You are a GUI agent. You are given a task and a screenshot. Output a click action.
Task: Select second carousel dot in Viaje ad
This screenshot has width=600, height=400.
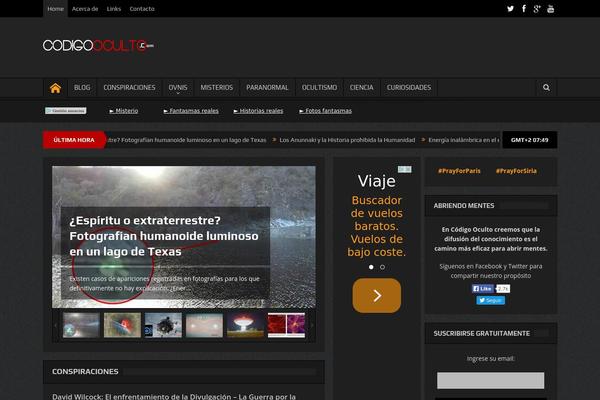click(x=382, y=267)
